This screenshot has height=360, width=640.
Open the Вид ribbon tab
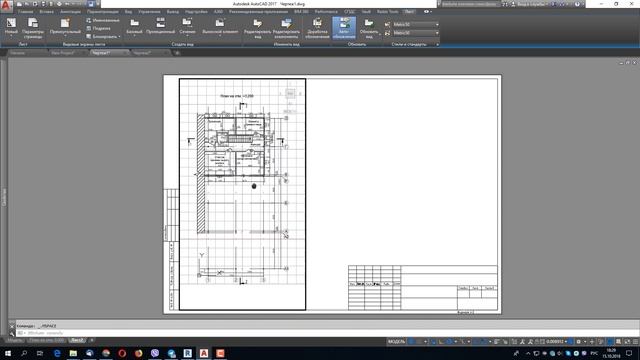pos(128,11)
